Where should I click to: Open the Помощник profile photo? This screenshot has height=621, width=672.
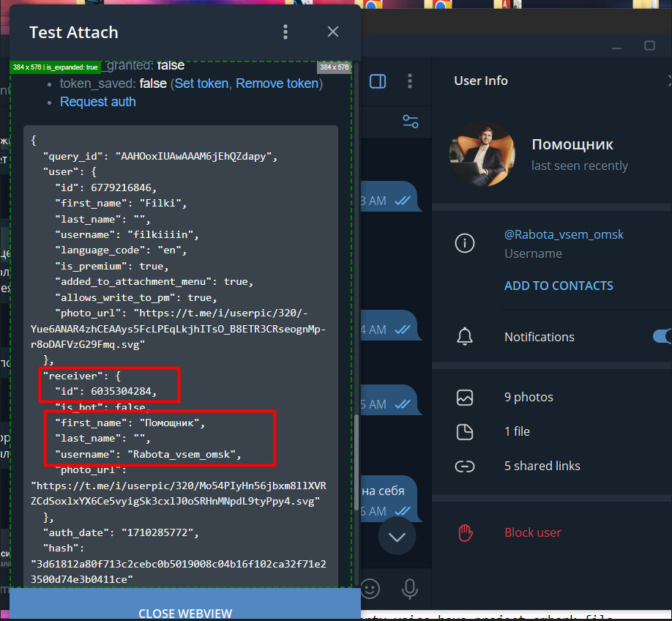(x=482, y=154)
